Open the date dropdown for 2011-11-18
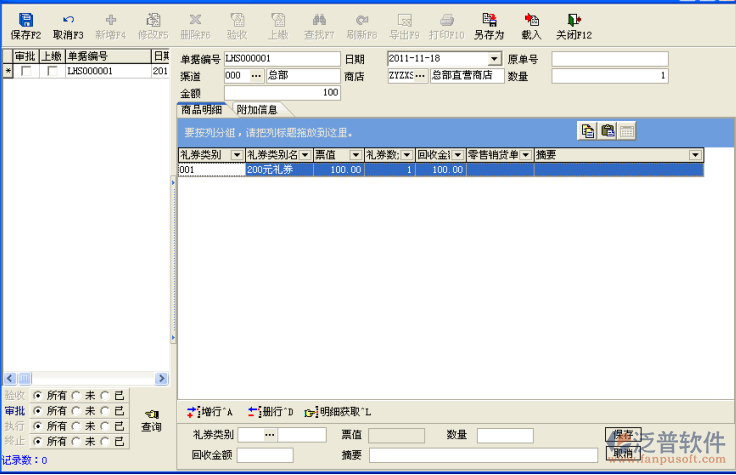Viewport: 736px width, 475px height. point(494,60)
